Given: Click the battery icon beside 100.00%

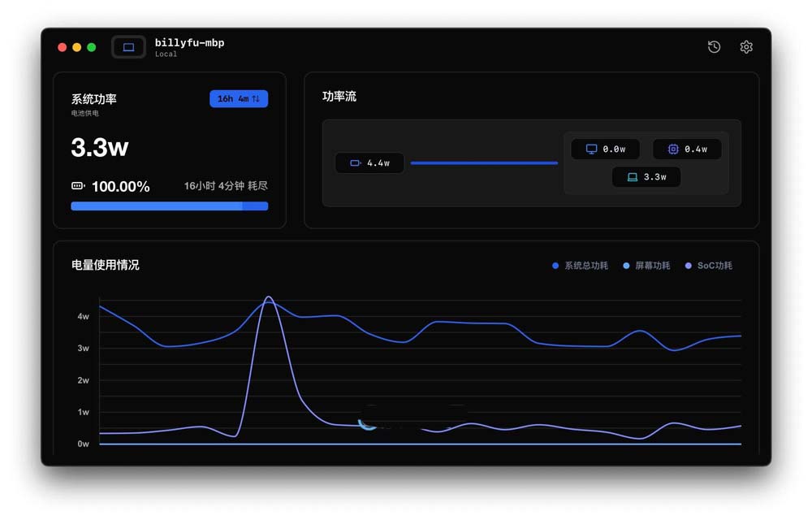Looking at the screenshot, I should pyautogui.click(x=78, y=186).
